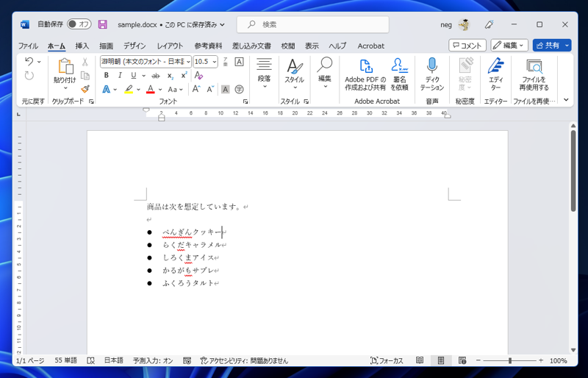The image size is (588, 378).
Task: Toggle the AutoSave switch
Action: point(79,24)
